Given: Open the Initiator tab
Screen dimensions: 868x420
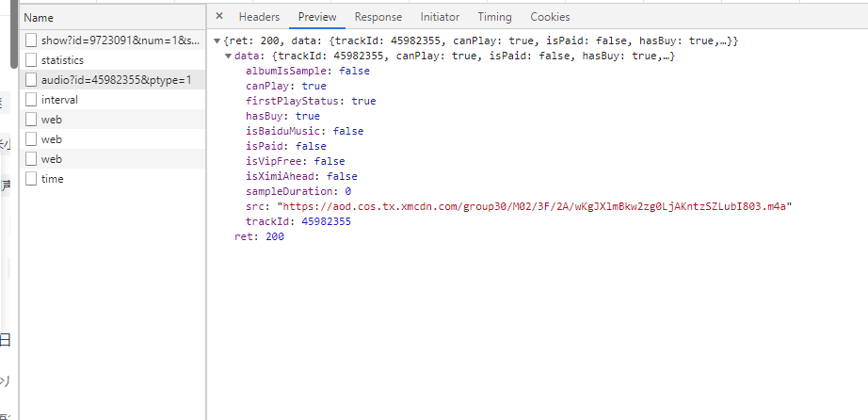Looking at the screenshot, I should point(440,17).
